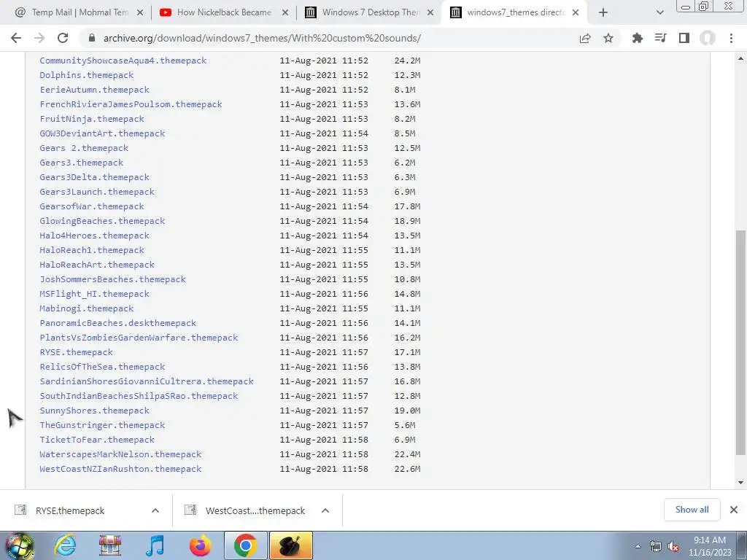Click PanoramicBeaches.deskthemepack link

pyautogui.click(x=118, y=323)
